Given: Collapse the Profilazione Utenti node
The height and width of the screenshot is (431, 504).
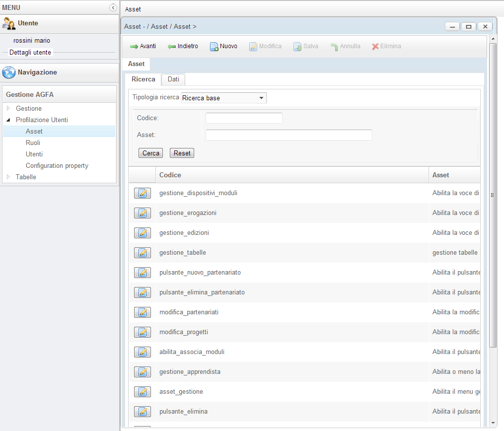Looking at the screenshot, I should tap(8, 120).
